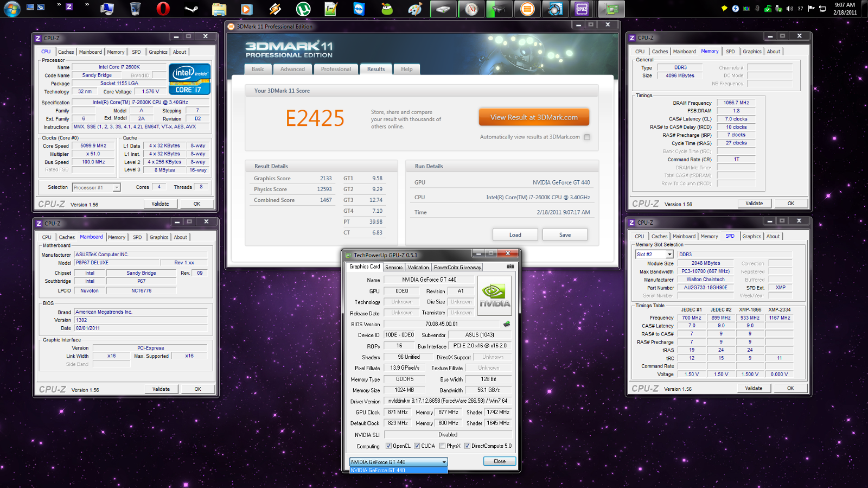This screenshot has height=488, width=868.
Task: Open TeamViewer icon in the taskbar
Action: tap(359, 9)
